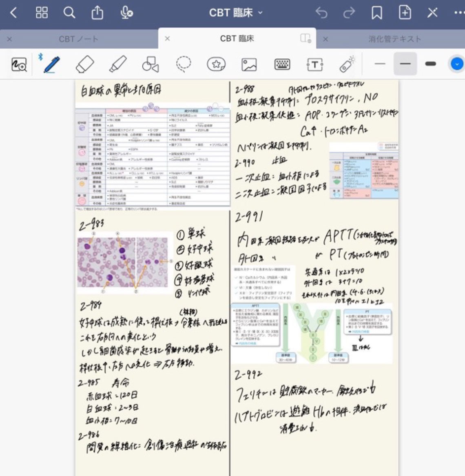Image resolution: width=465 pixels, height=476 pixels.
Task: Tap the handwritten heading 2-992
Action: point(248,375)
